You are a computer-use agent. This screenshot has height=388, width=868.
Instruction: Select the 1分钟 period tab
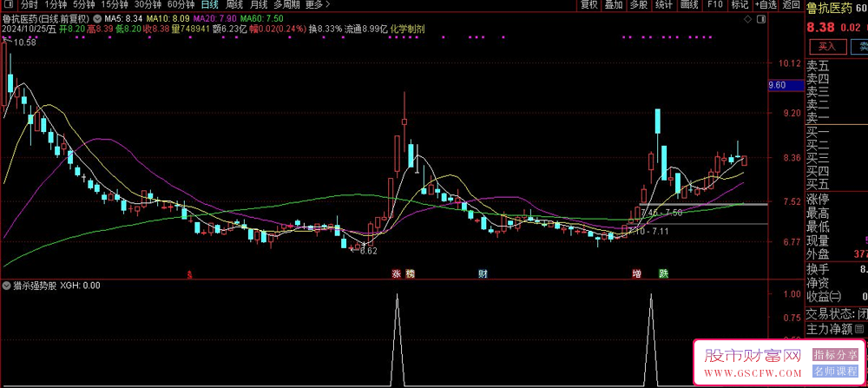[x=56, y=5]
